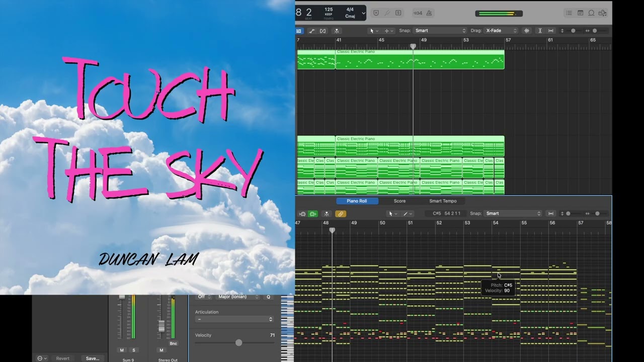644x362 pixels.
Task: Toggle the Show Automation icon
Action: [x=312, y=31]
